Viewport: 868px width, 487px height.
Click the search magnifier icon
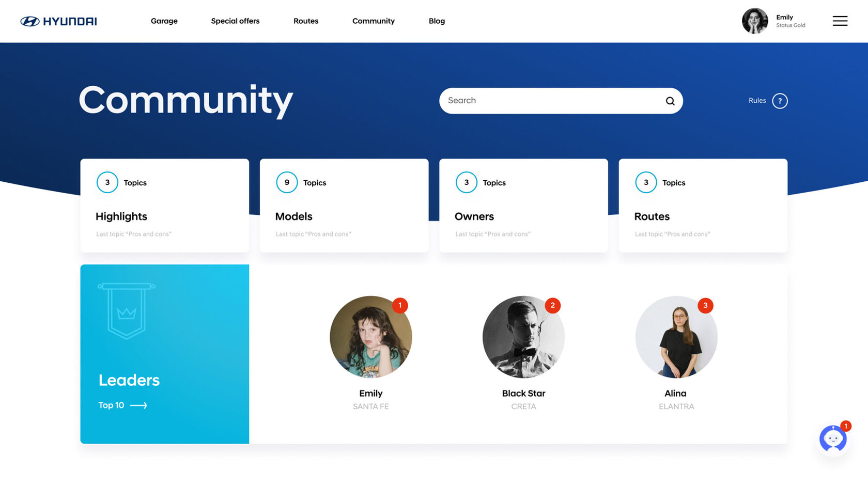[670, 101]
